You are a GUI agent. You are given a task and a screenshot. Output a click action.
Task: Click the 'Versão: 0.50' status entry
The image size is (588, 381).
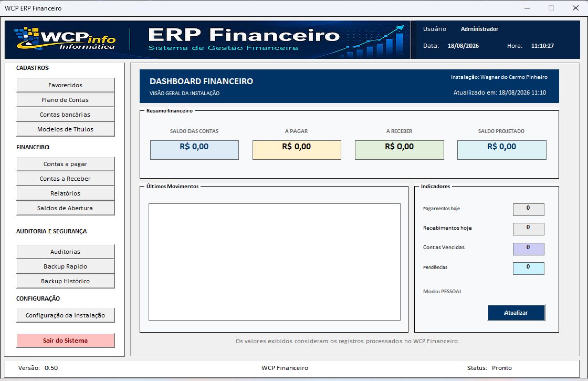click(x=38, y=368)
